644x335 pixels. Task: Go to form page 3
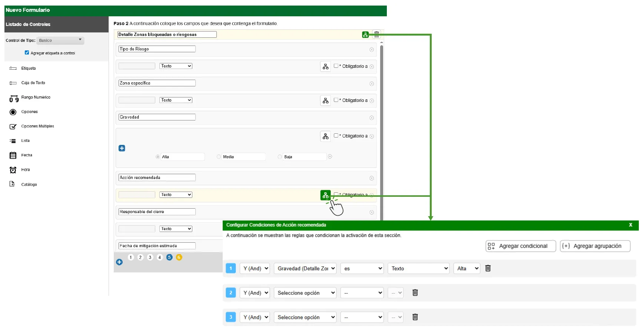tap(150, 257)
